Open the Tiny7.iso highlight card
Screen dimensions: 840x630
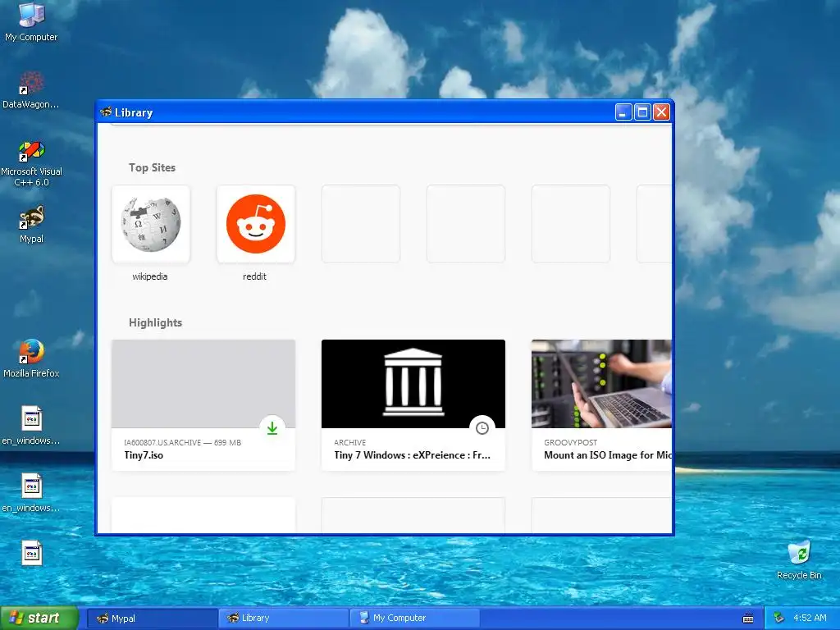203,405
